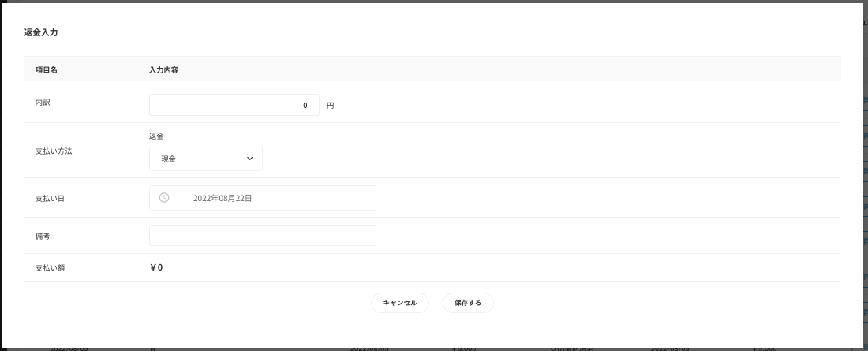Select the 支払い方法 row label
Image resolution: width=868 pixels, height=351 pixels.
click(x=54, y=151)
